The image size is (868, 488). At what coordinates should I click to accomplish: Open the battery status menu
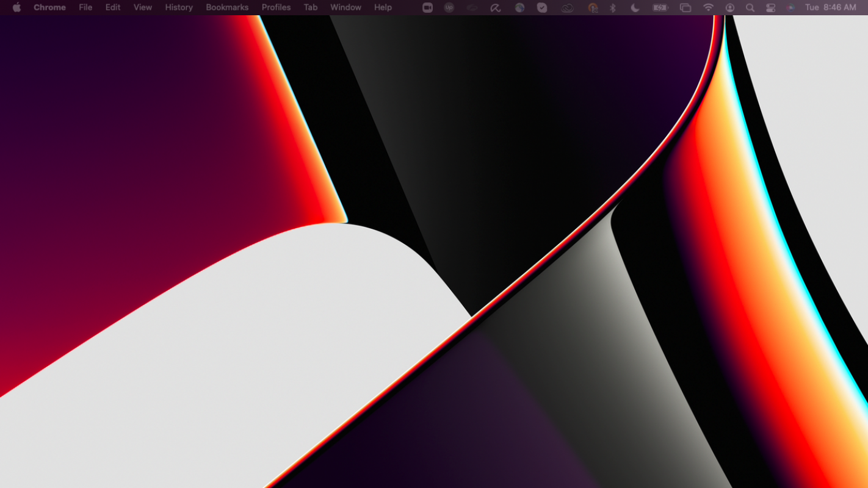[660, 7]
